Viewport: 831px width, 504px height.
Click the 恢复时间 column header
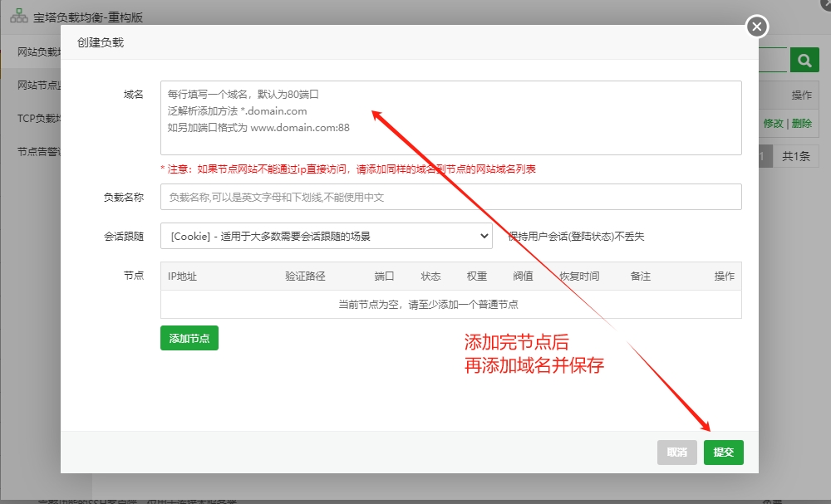click(x=579, y=276)
